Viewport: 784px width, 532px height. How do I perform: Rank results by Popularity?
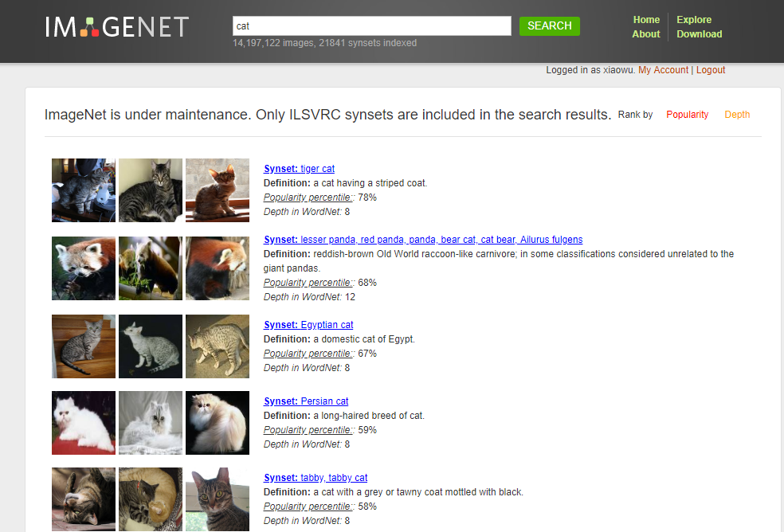687,115
